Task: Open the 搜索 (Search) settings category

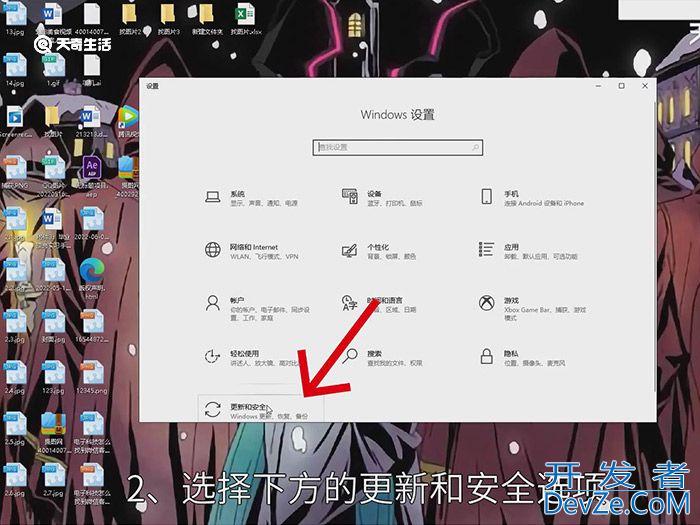Action: point(382,358)
